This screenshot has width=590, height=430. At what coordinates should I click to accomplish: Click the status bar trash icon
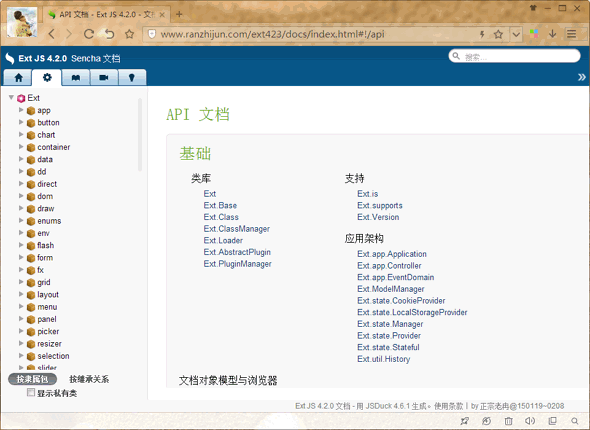tap(508, 421)
